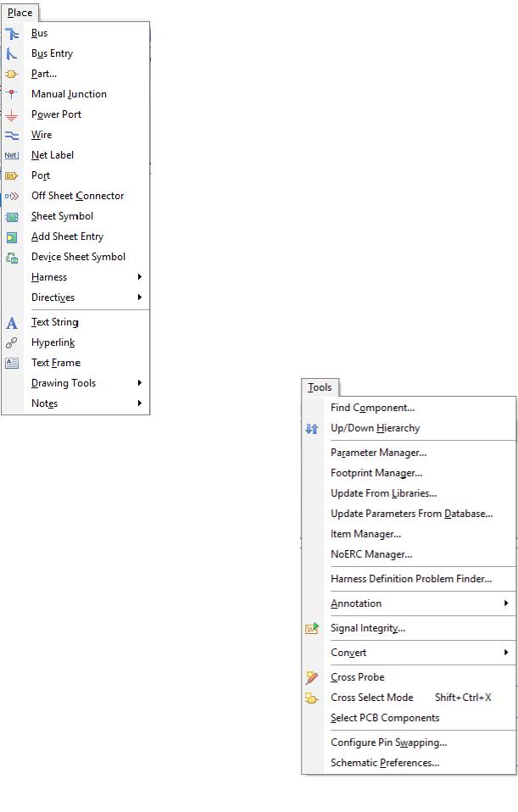Expand the Harness submenu arrow
Screen dimensions: 518x812
point(139,277)
